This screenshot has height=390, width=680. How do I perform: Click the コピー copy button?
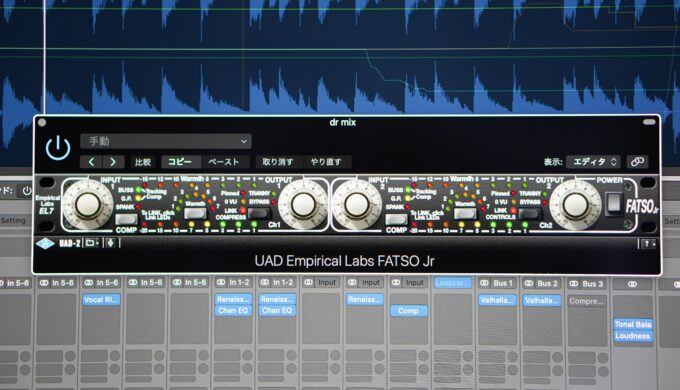point(180,162)
